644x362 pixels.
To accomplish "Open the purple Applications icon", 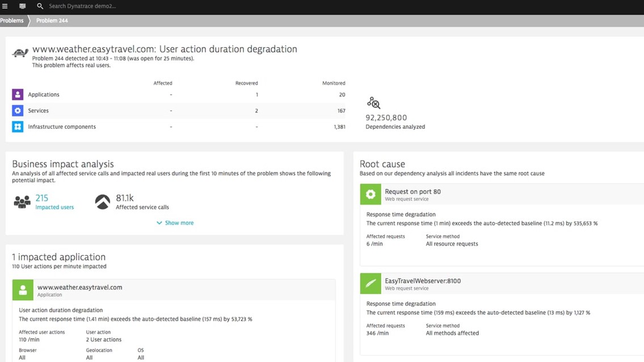I will [17, 94].
